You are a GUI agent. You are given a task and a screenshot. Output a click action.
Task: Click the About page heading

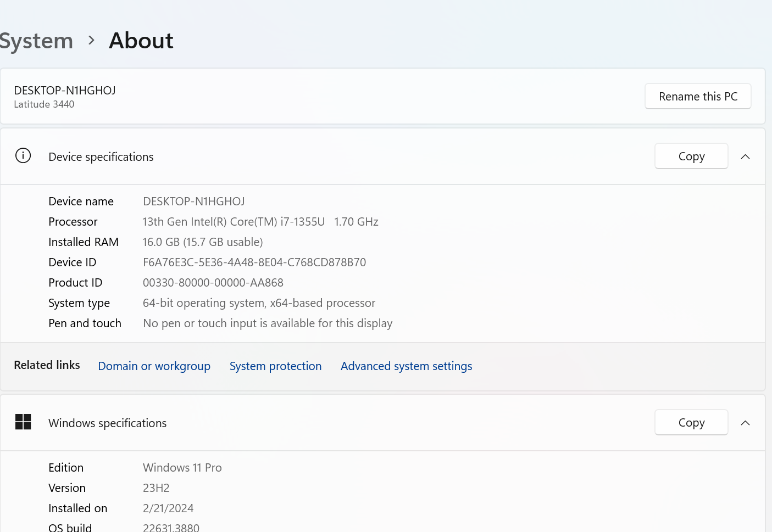click(x=141, y=41)
